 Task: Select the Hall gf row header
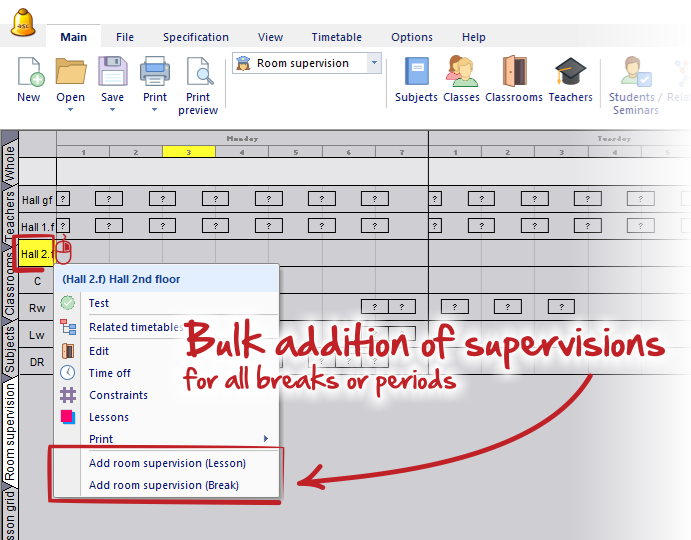37,200
